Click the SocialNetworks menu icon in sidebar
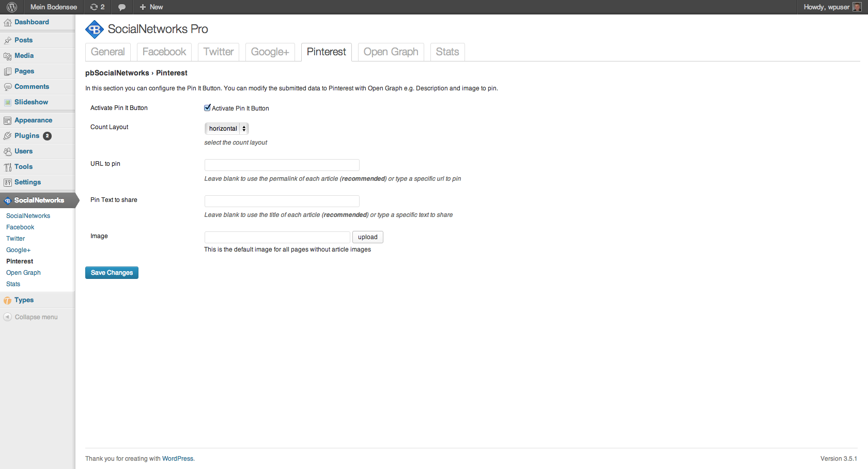This screenshot has width=868, height=469. coord(8,200)
